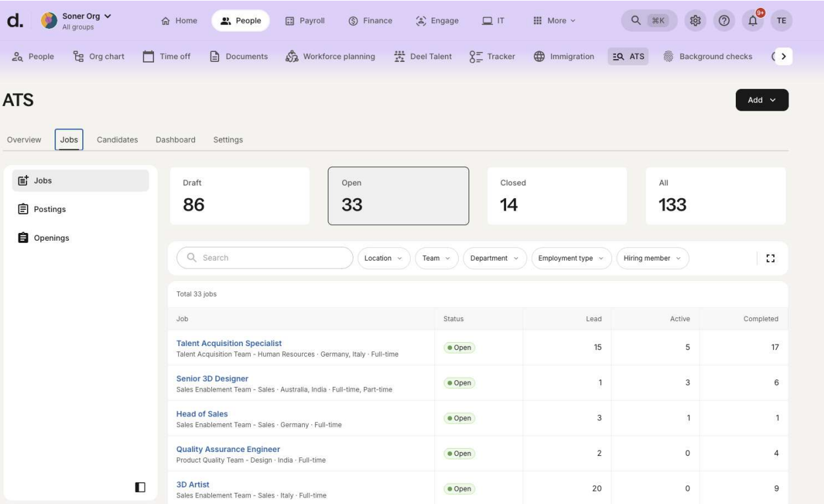The height and width of the screenshot is (504, 824).
Task: Open Finance in top navigation
Action: pyautogui.click(x=371, y=20)
